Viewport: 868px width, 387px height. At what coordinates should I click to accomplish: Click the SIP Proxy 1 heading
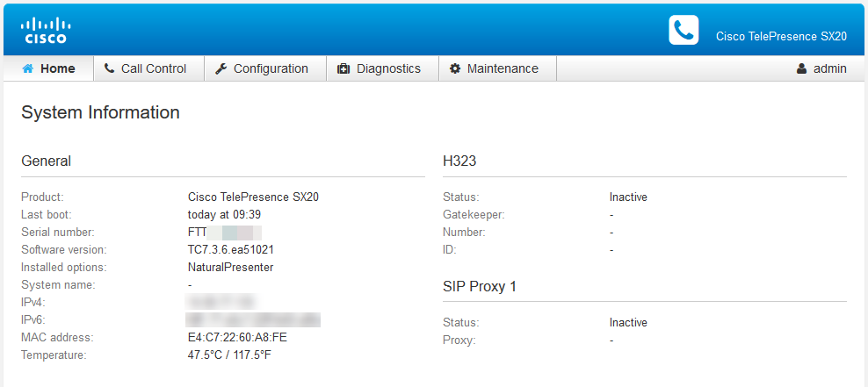point(480,286)
